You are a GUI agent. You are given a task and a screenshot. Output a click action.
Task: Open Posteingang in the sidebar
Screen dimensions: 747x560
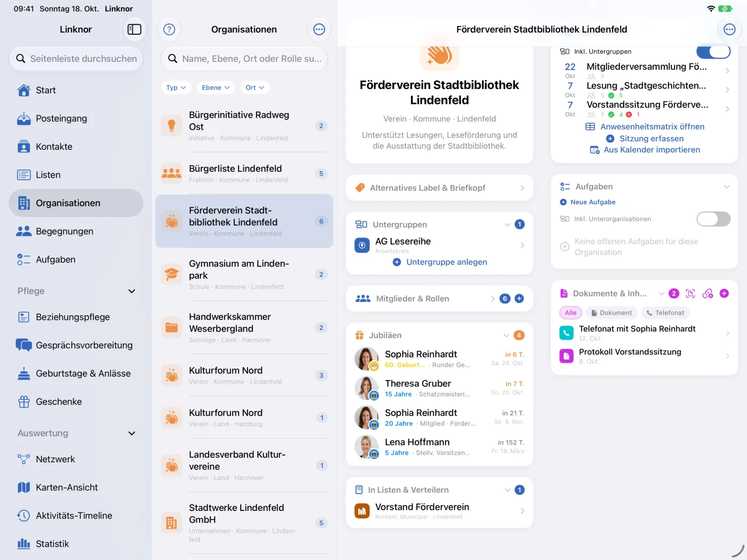(76, 118)
